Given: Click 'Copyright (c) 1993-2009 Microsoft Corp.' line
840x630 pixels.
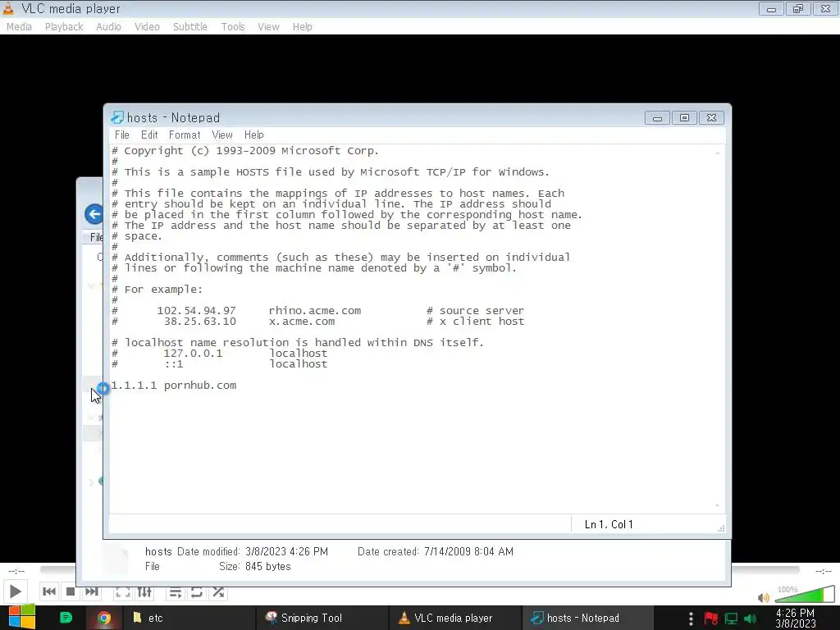Looking at the screenshot, I should [245, 151].
